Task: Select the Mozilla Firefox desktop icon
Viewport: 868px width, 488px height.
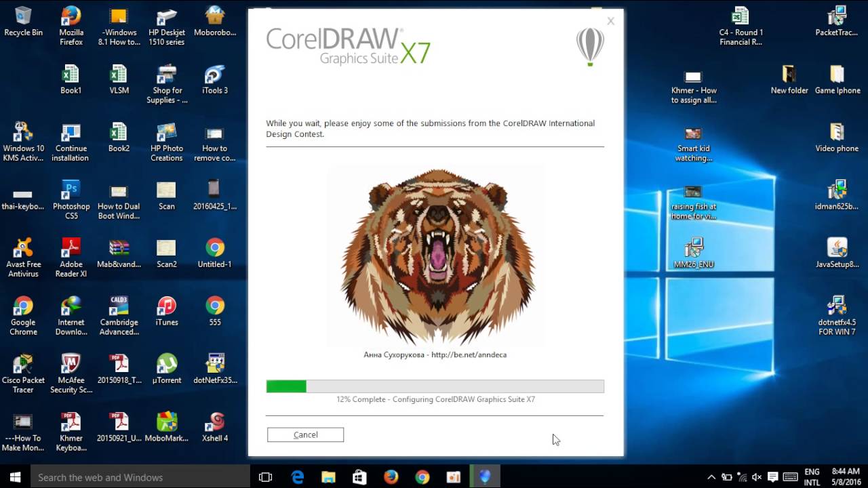Action: [71, 26]
